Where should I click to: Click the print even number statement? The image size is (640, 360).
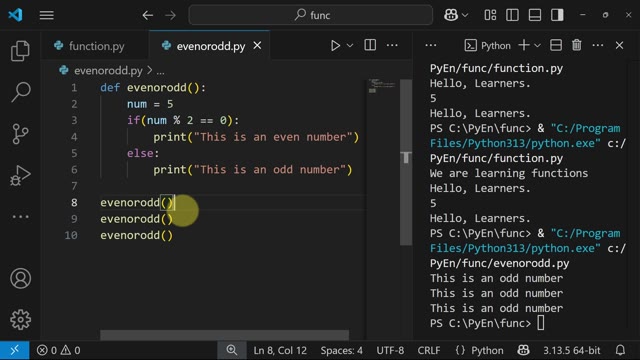point(256,137)
